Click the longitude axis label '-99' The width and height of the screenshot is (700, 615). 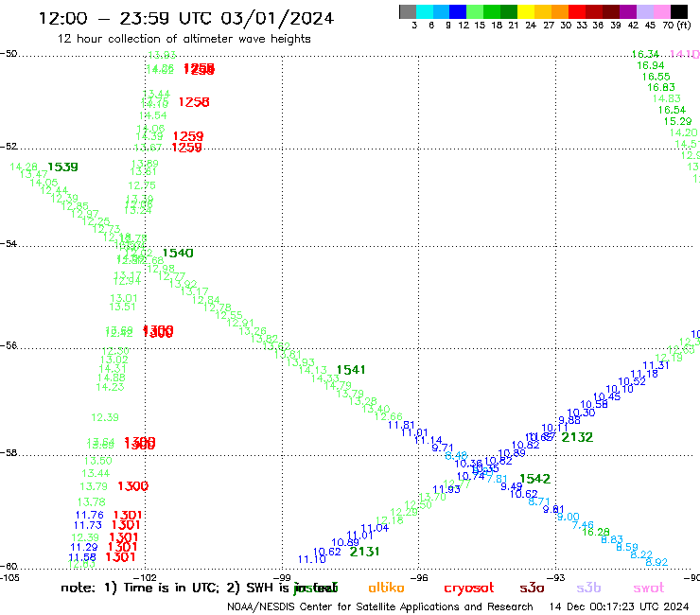[282, 578]
